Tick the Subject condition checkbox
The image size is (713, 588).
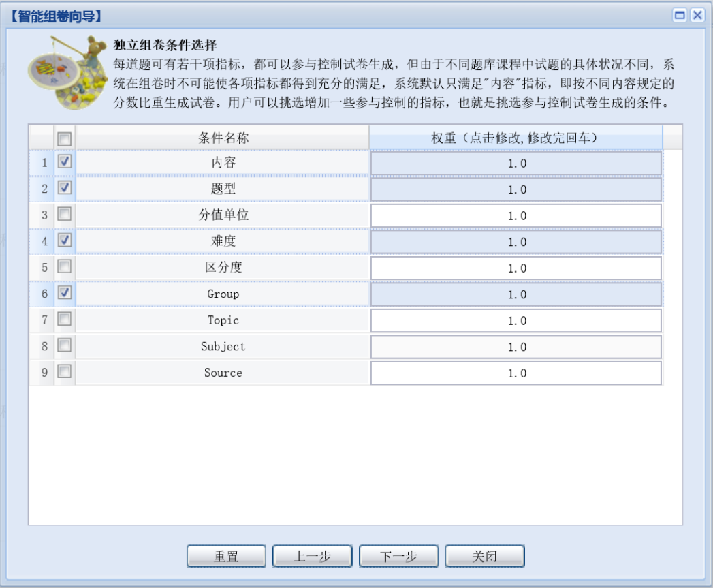(65, 345)
